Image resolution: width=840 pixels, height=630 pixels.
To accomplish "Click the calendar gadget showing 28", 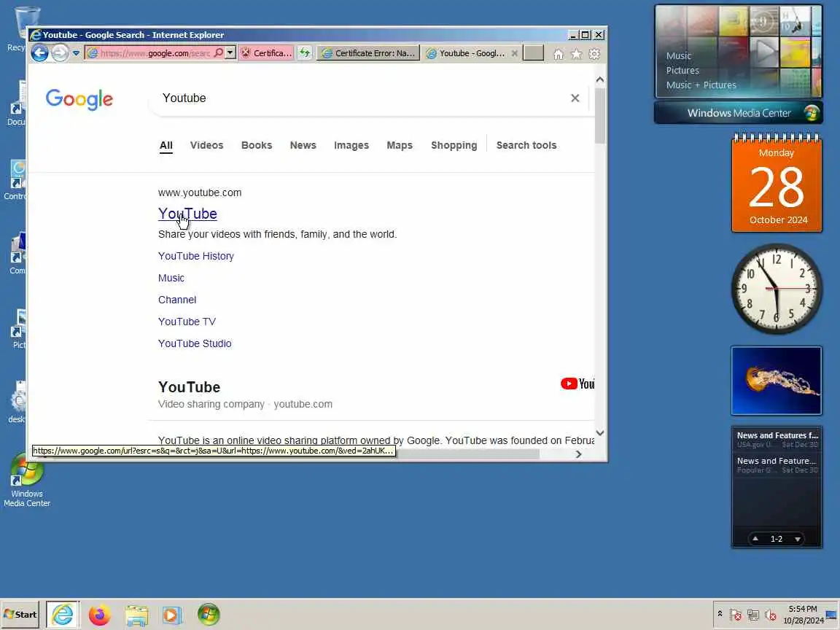I will coord(777,183).
